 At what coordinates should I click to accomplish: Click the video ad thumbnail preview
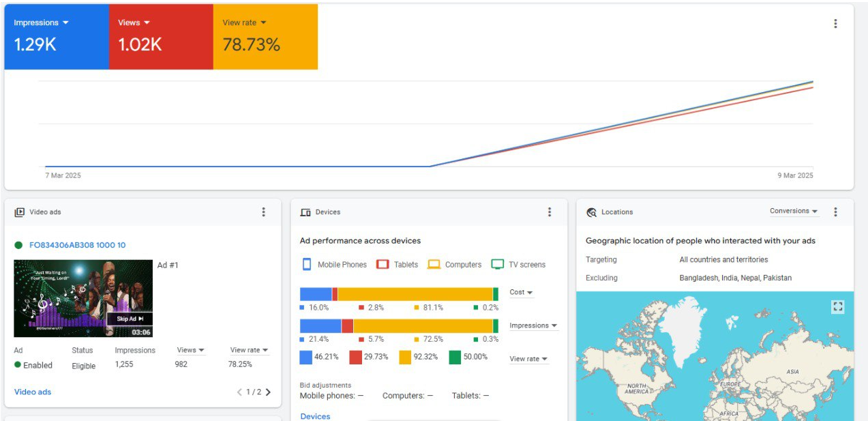pos(83,298)
